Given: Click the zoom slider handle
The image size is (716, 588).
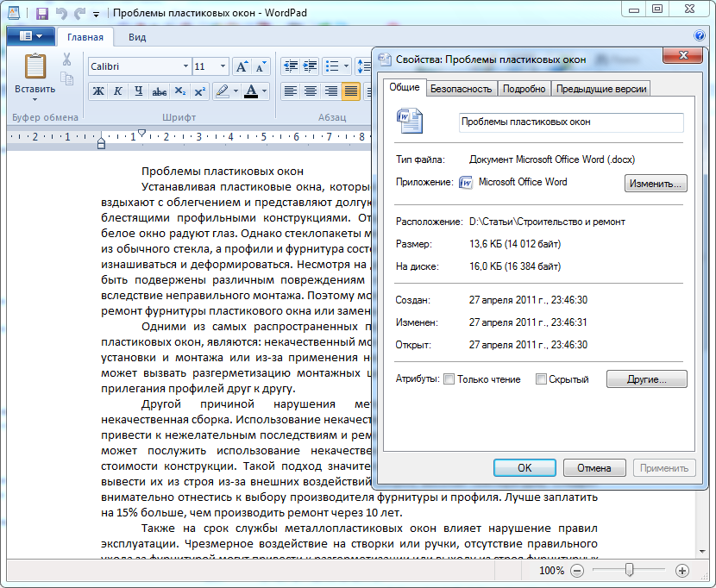Looking at the screenshot, I should (630, 570).
